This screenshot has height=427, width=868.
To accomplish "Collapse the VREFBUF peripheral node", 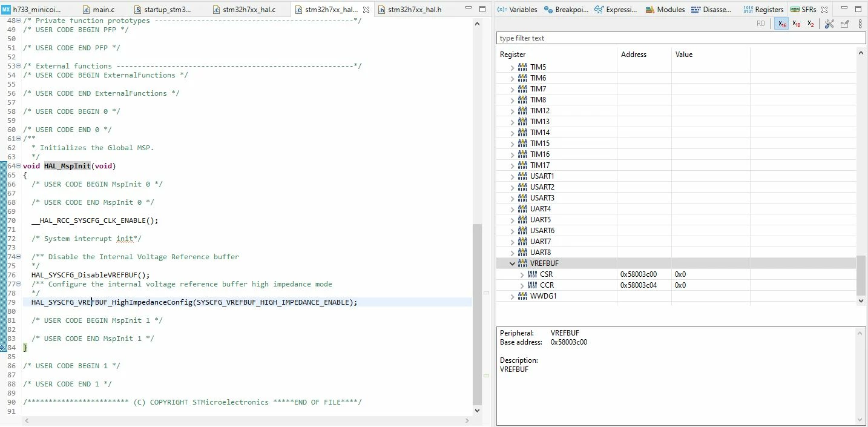I will coord(512,263).
